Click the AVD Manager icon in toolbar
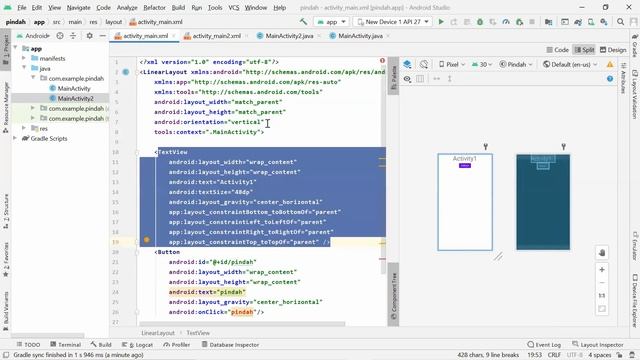640x360 pixels. point(591,22)
